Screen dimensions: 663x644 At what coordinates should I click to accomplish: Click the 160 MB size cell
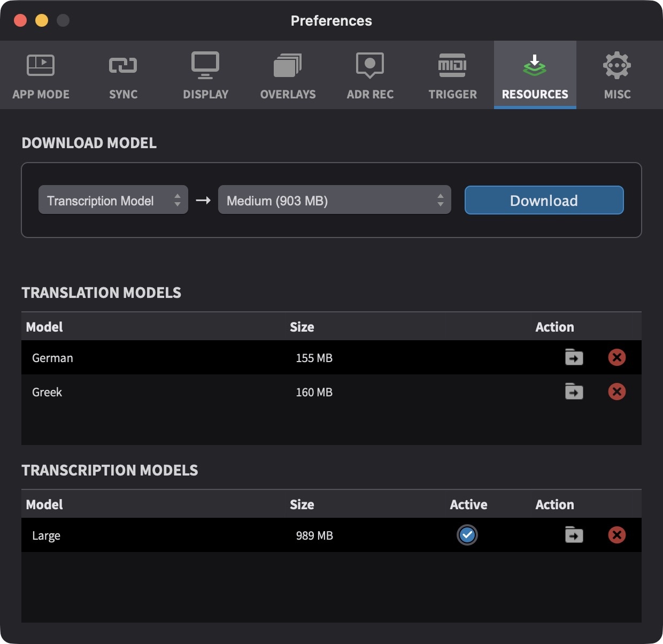(x=314, y=392)
